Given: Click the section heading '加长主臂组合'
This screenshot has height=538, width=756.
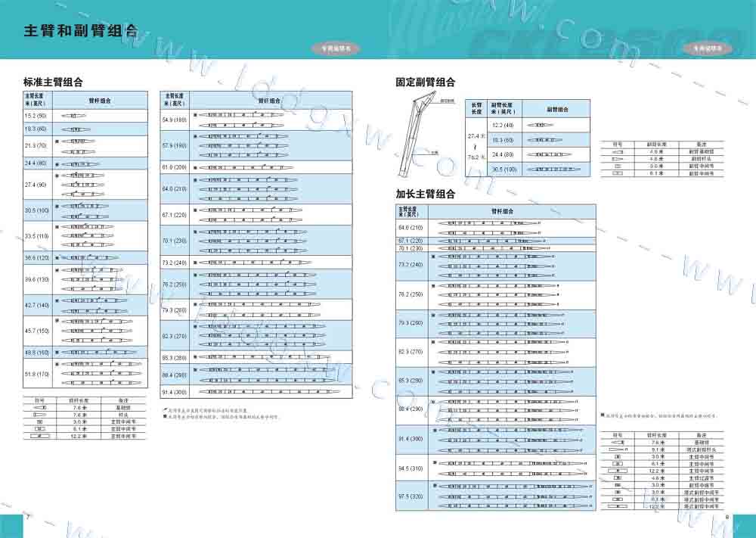Looking at the screenshot, I should click(425, 194).
